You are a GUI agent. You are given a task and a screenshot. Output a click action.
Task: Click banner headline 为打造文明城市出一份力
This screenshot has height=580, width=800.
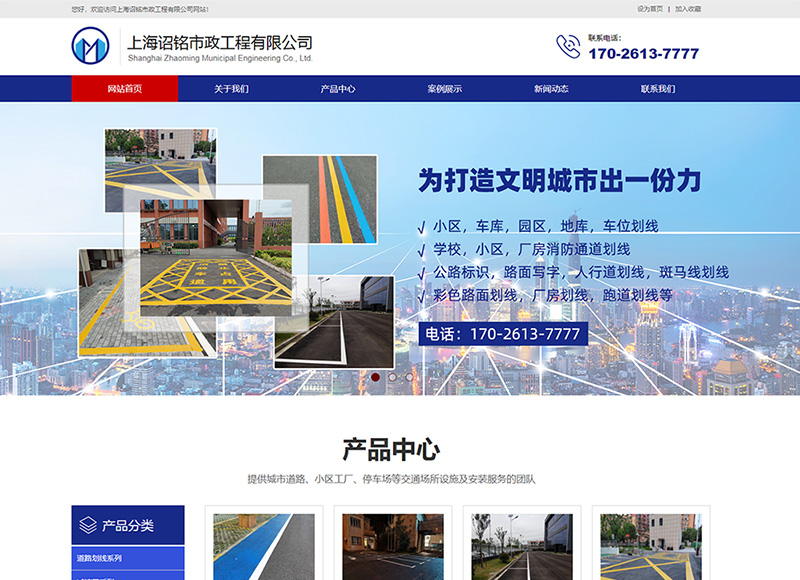(560, 180)
